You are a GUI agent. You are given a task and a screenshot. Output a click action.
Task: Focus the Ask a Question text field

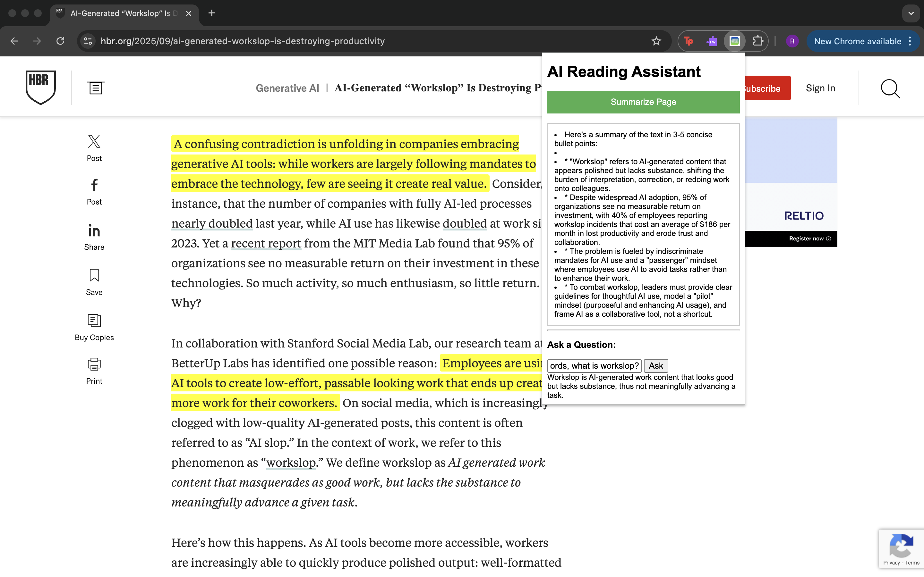click(594, 365)
